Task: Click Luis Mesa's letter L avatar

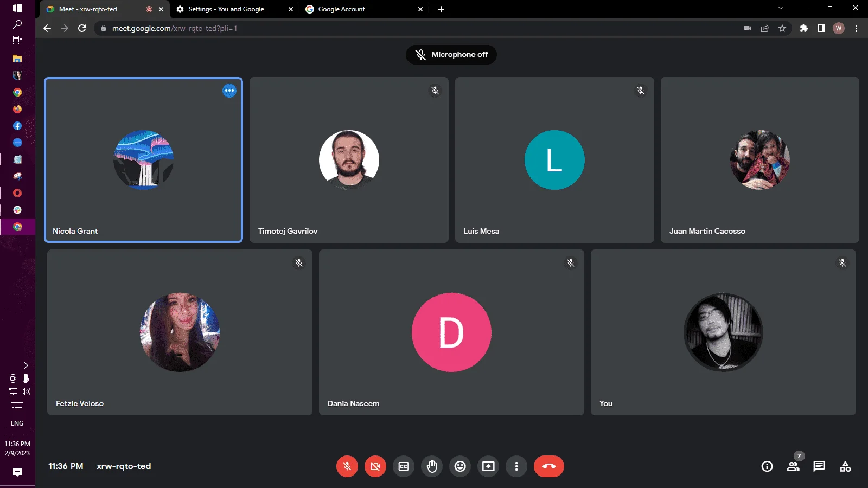Action: pyautogui.click(x=554, y=160)
